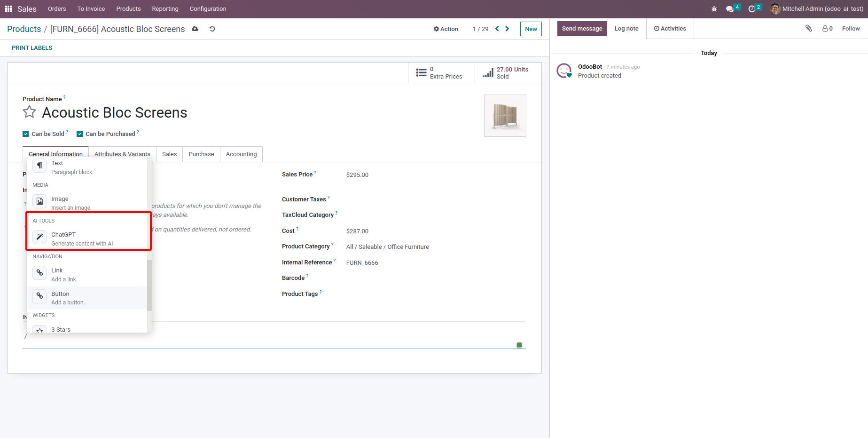
Task: Go to next record arrow
Action: click(x=507, y=29)
